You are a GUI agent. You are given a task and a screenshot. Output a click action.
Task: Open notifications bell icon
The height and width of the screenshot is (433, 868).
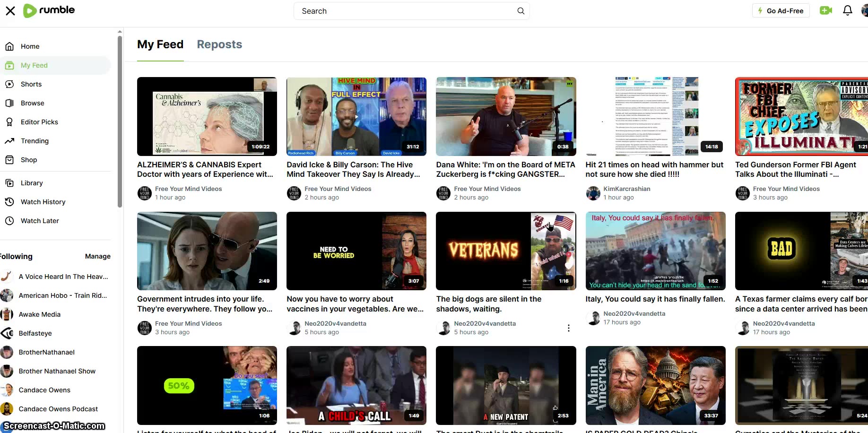(x=848, y=10)
